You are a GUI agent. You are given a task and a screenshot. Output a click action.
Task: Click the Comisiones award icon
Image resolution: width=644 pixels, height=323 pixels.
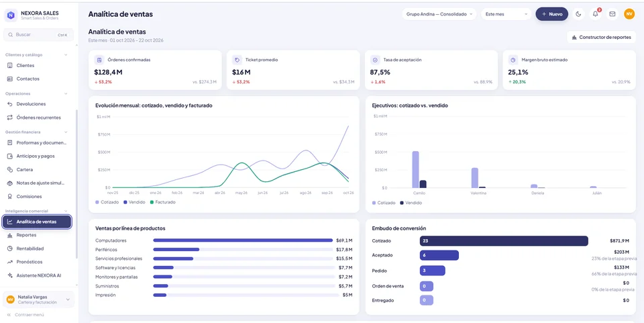[10, 197]
